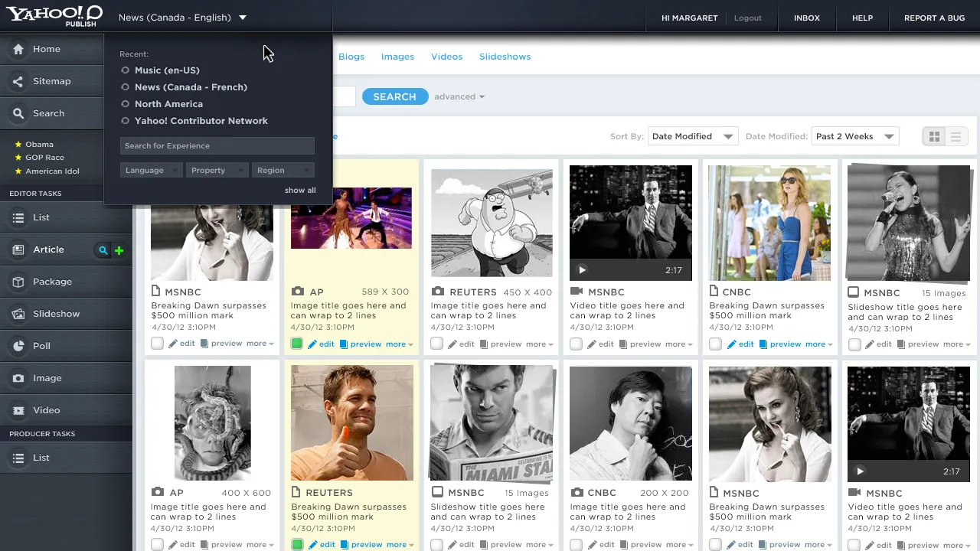Check the box on REUTERS 450 X 400 card

pos(436,344)
